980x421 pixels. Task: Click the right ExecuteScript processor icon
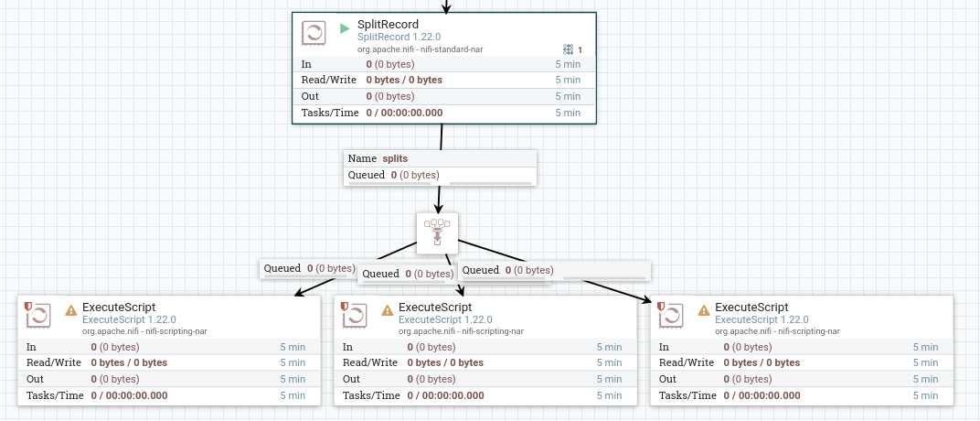click(671, 316)
